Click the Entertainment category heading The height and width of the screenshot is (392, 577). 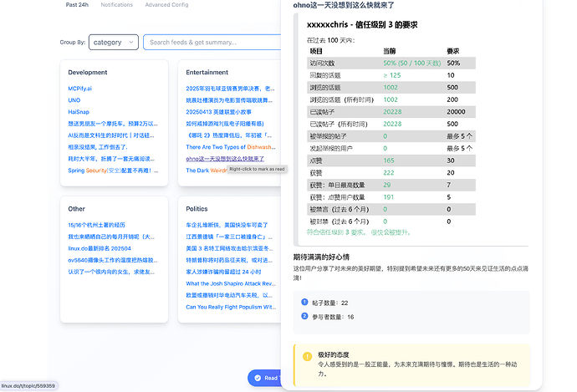(x=207, y=73)
